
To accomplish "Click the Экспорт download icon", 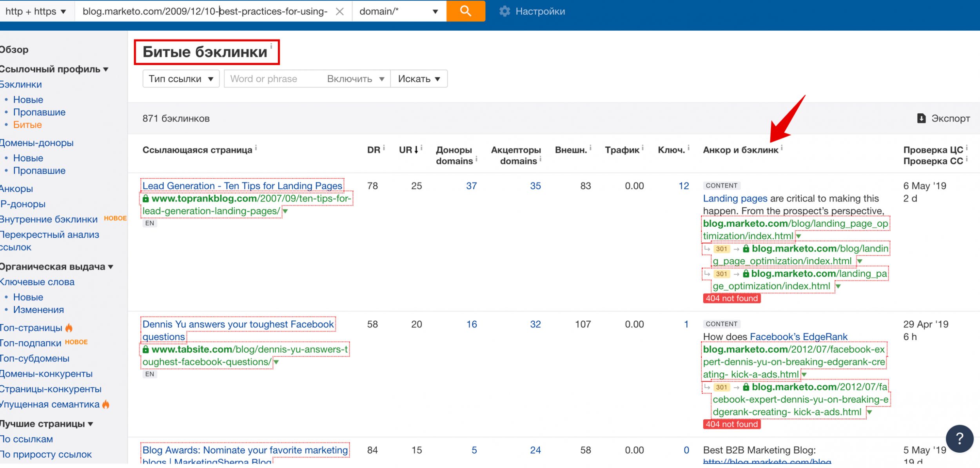I will click(x=921, y=118).
